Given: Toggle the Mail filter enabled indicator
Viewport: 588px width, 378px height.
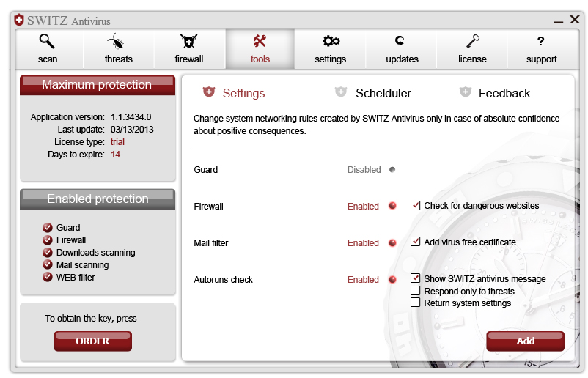Looking at the screenshot, I should point(392,242).
